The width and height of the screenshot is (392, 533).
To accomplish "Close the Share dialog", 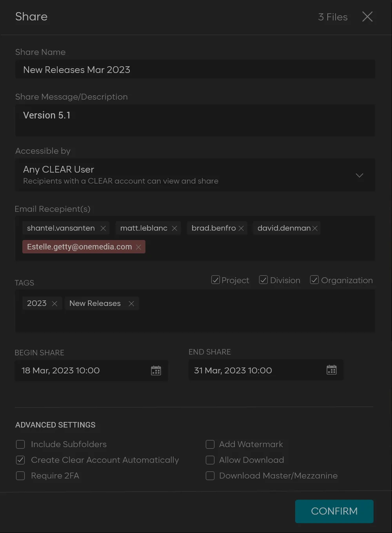I will coord(367,16).
